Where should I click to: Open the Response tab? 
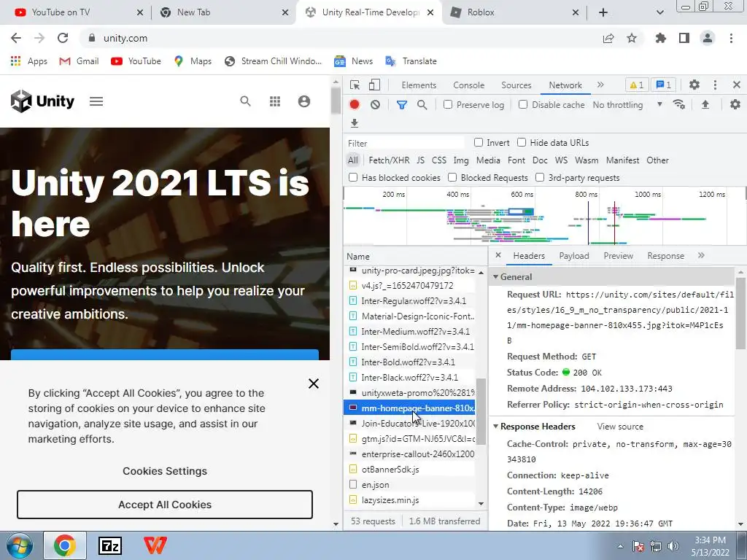665,256
